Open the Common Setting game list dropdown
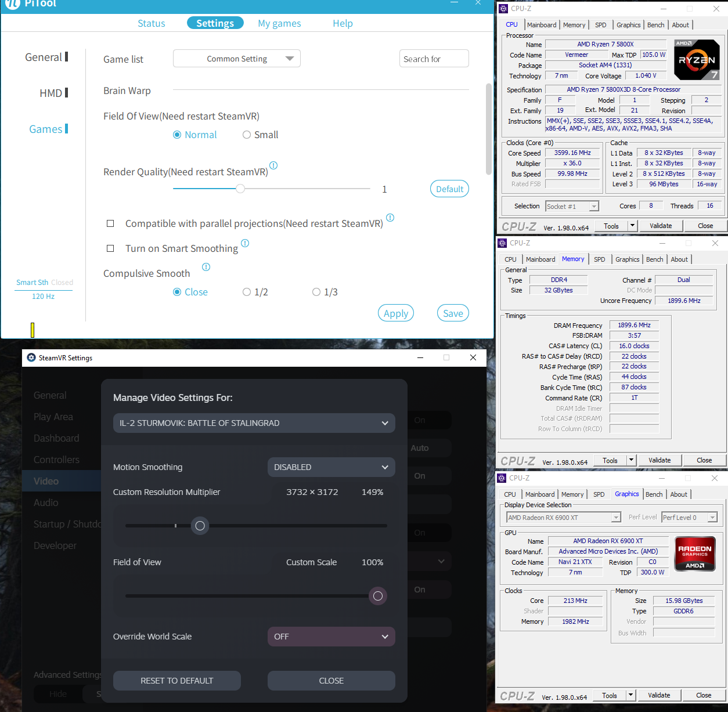 tap(237, 59)
